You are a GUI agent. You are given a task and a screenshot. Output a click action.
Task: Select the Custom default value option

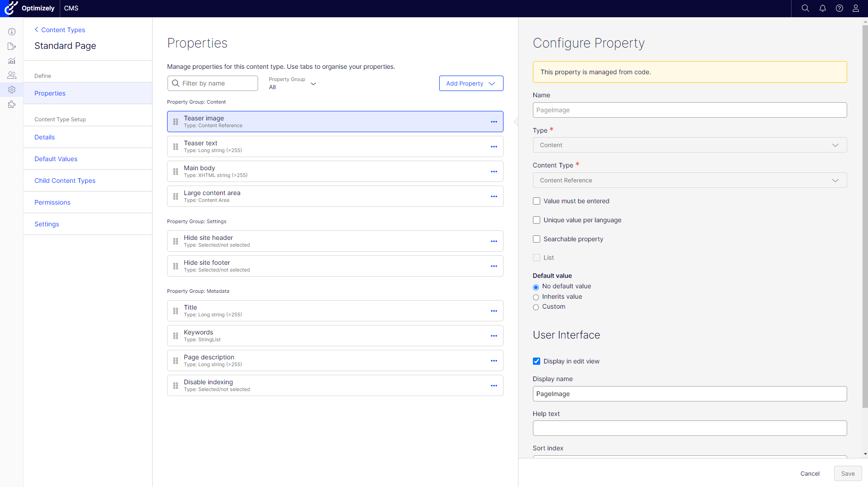coord(536,307)
